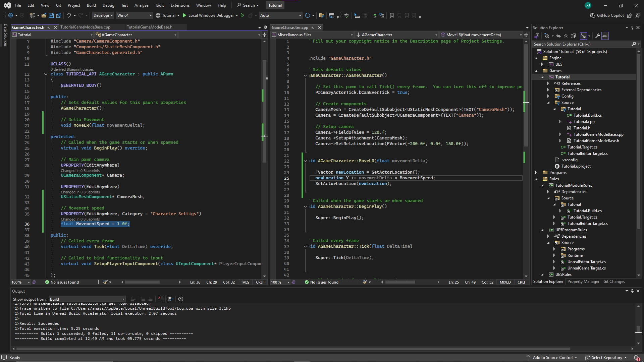
Task: Navigate backward with the back arrow icon
Action: pos(10,15)
